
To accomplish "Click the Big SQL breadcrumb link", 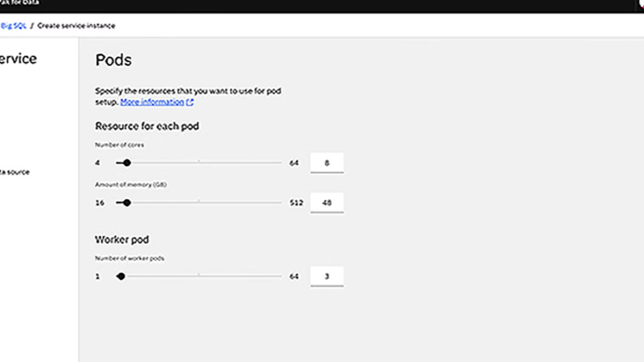I will [13, 26].
